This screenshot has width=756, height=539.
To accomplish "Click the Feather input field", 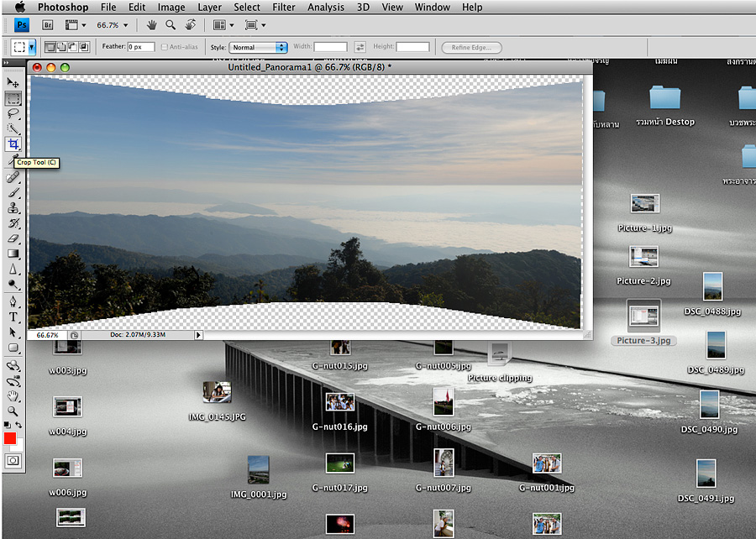I will tap(140, 47).
